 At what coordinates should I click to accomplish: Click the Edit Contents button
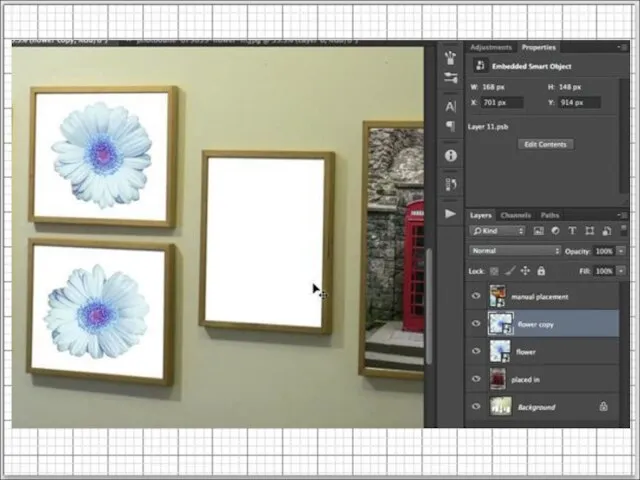tap(545, 144)
